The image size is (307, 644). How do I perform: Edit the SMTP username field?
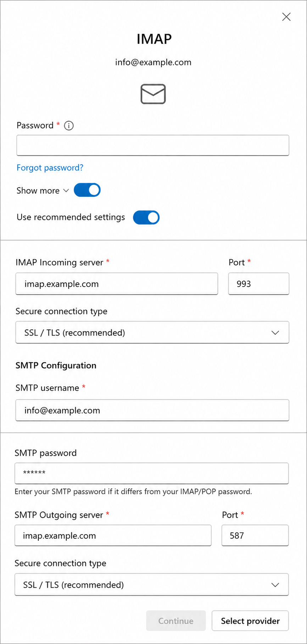(x=152, y=411)
